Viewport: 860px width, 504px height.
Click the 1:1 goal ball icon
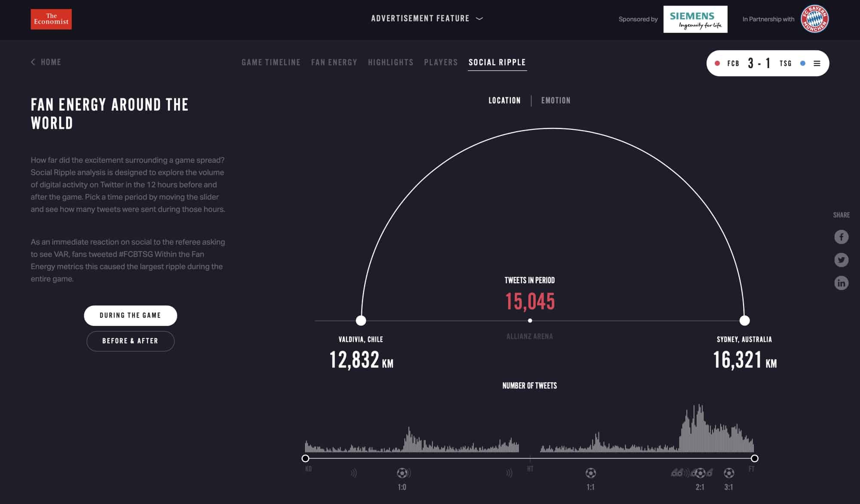(x=591, y=473)
